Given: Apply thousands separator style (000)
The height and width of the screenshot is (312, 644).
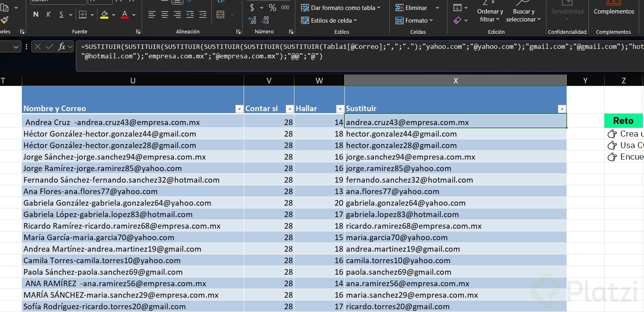Looking at the screenshot, I should pyautogui.click(x=285, y=8).
